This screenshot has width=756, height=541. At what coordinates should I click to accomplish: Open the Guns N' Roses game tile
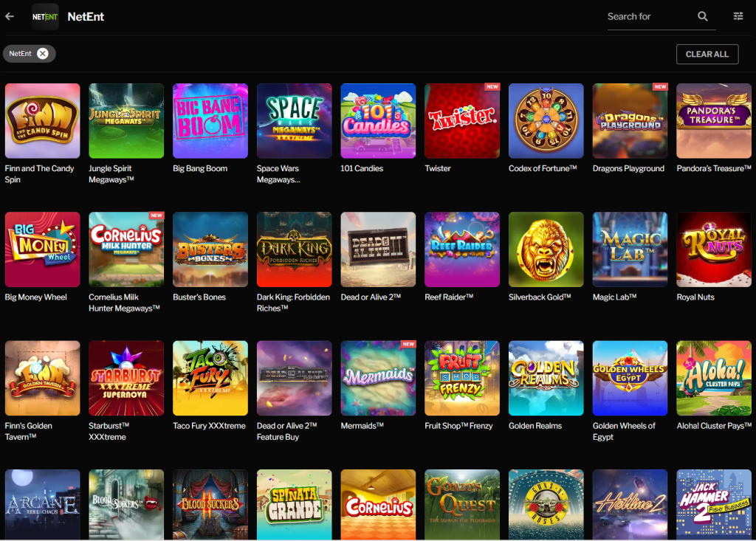(546, 506)
